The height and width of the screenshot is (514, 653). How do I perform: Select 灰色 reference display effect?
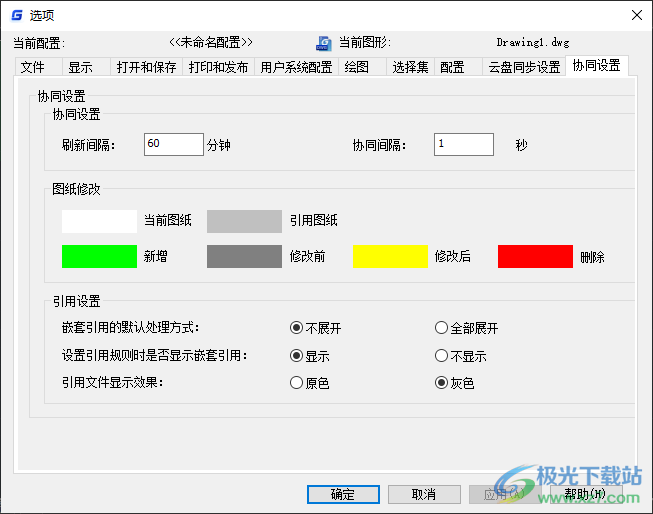[454, 383]
